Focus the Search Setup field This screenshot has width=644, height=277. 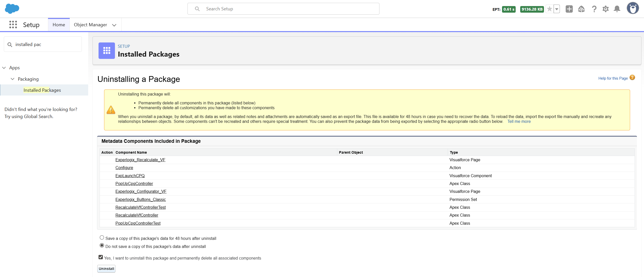click(x=283, y=9)
